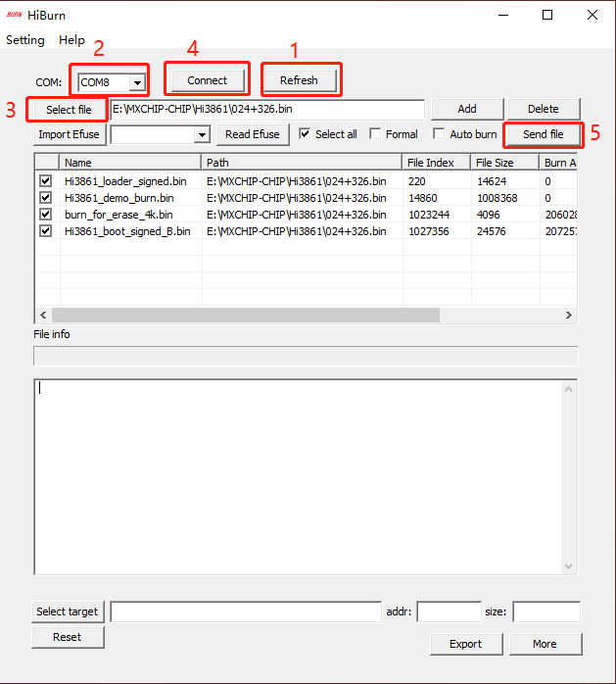Image resolution: width=616 pixels, height=684 pixels.
Task: Click the Export button
Action: tap(466, 644)
